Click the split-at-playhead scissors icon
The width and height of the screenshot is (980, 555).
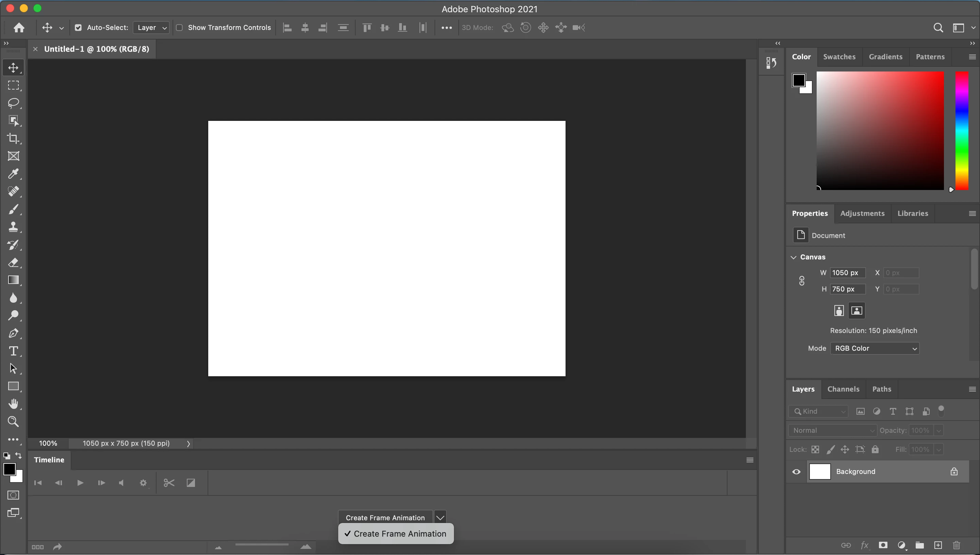pos(169,483)
